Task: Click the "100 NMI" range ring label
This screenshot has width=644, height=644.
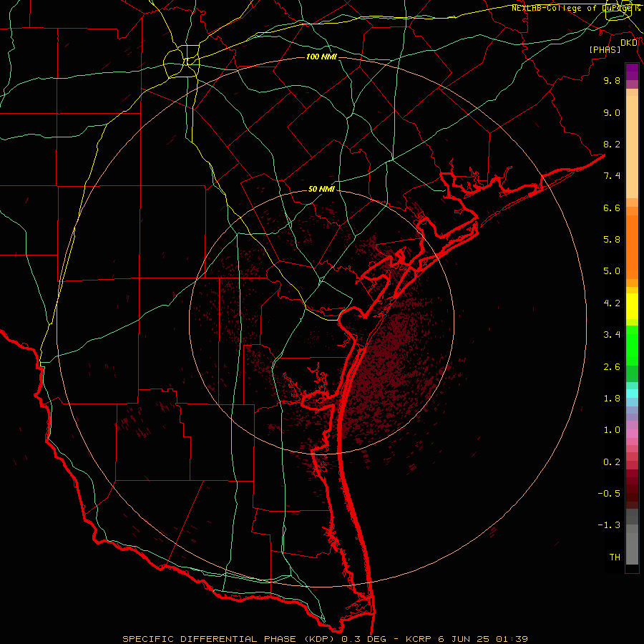Action: click(x=321, y=57)
